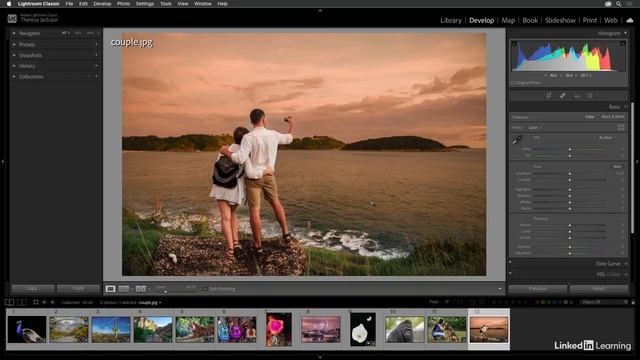This screenshot has height=360, width=640.
Task: Open the Photo menu
Action: (x=123, y=4)
